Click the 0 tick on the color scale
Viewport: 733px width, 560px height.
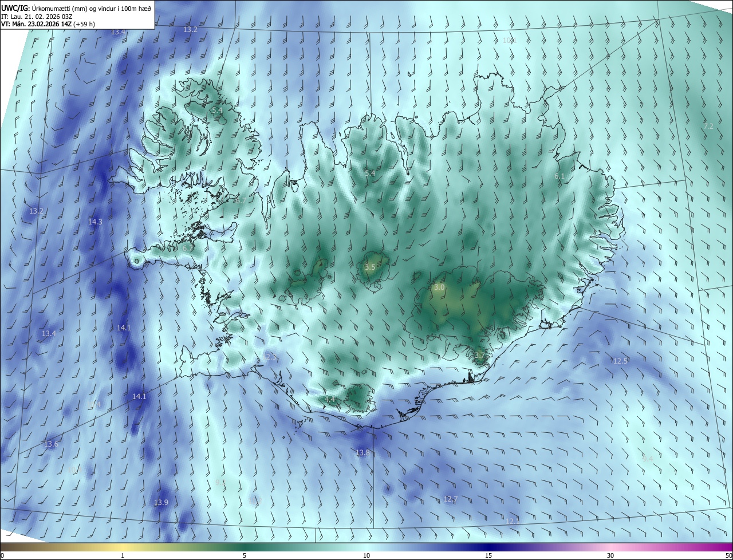2,555
